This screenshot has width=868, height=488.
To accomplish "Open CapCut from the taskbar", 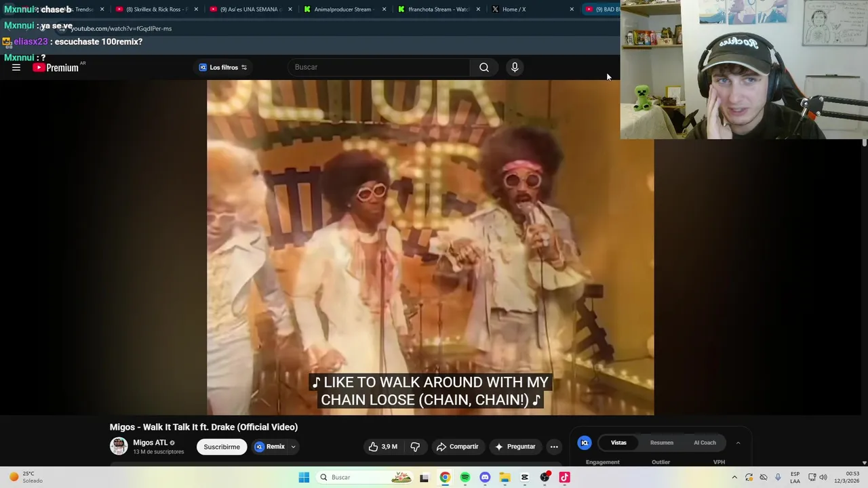I will click(x=524, y=477).
